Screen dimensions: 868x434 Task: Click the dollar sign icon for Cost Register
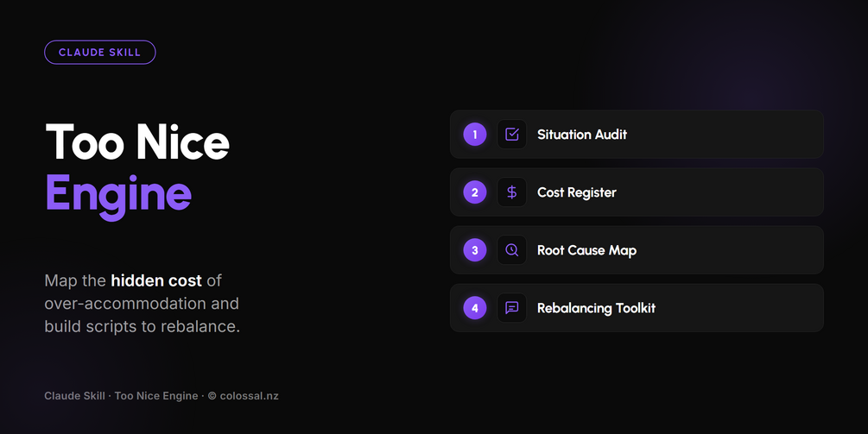511,192
